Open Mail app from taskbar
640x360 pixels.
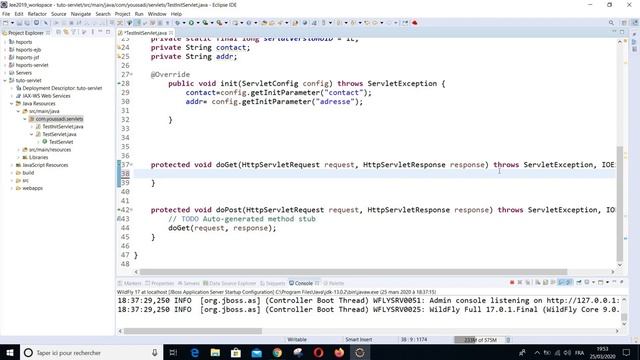[x=257, y=353]
